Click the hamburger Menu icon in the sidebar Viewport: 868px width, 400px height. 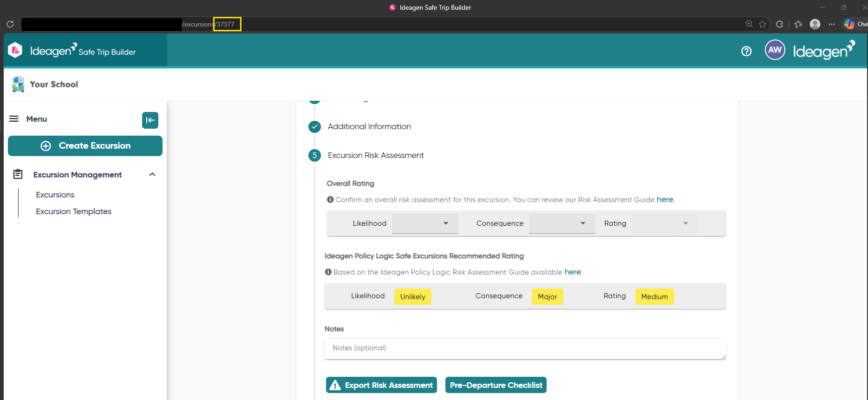(14, 119)
